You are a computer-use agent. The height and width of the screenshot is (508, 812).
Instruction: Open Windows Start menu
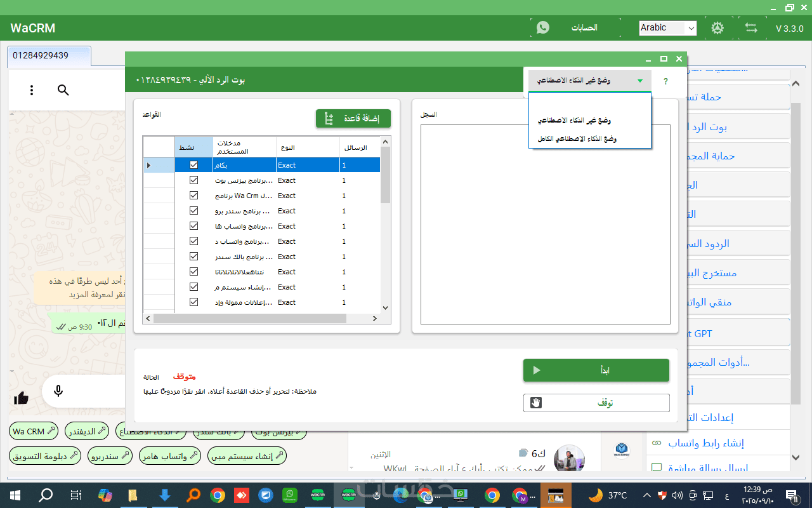pos(15,495)
